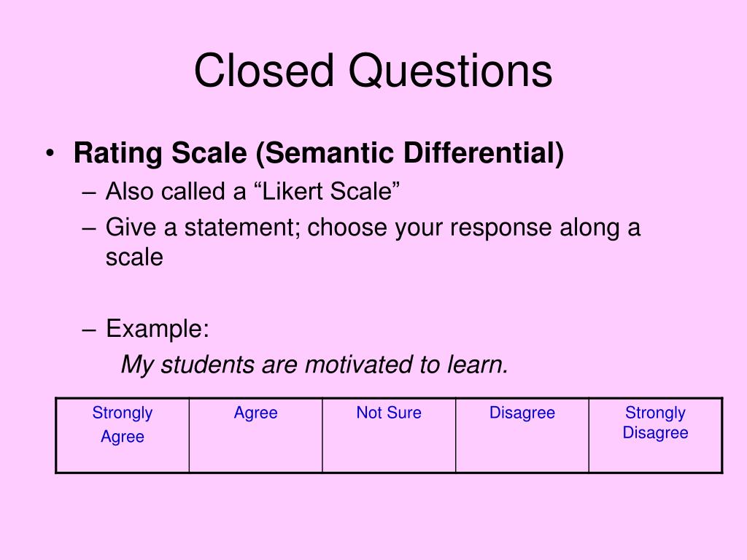
Task: Choose the 'Strongly Disagree' cell
Action: point(656,435)
